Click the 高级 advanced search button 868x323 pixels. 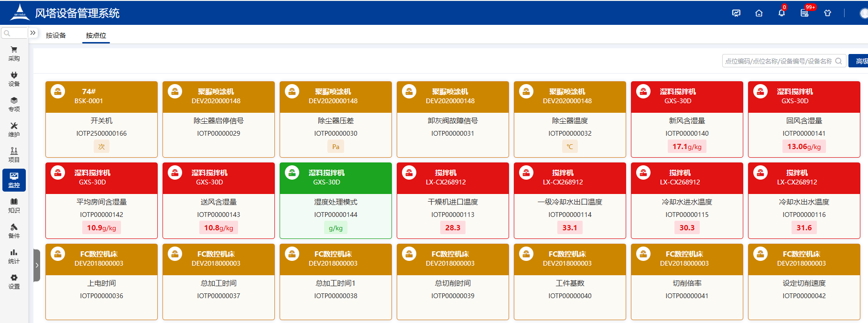(859, 61)
